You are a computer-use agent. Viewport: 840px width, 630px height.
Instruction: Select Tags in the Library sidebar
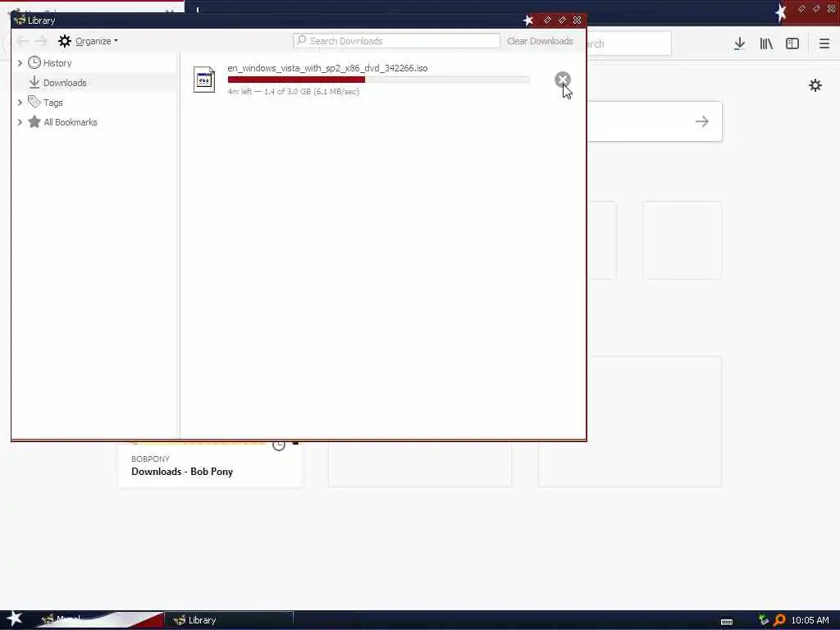click(53, 103)
